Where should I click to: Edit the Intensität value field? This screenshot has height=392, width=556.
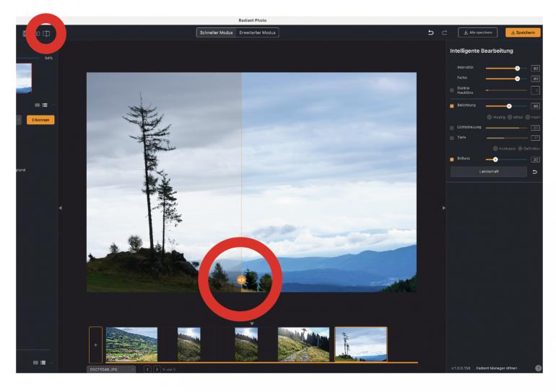[x=536, y=68]
